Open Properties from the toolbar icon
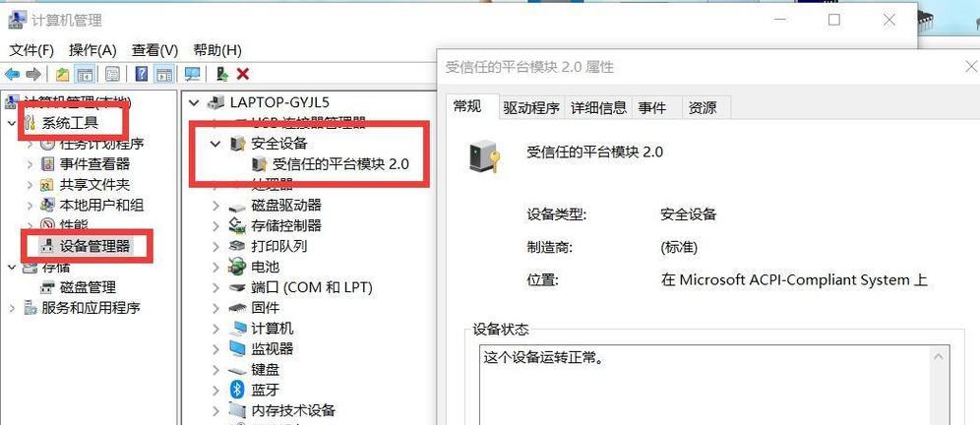This screenshot has width=980, height=425. pyautogui.click(x=112, y=75)
